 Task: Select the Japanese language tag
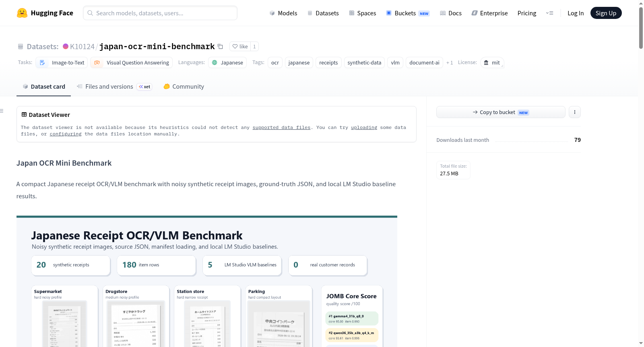click(x=227, y=62)
